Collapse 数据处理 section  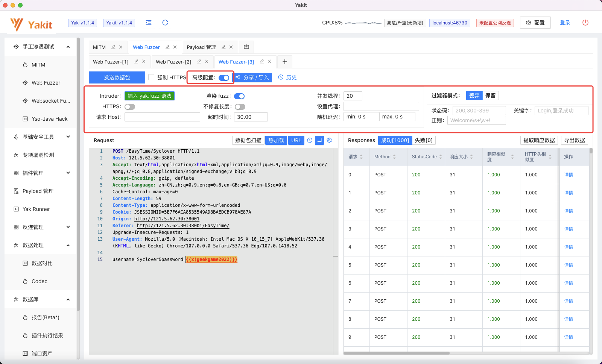[x=68, y=245]
